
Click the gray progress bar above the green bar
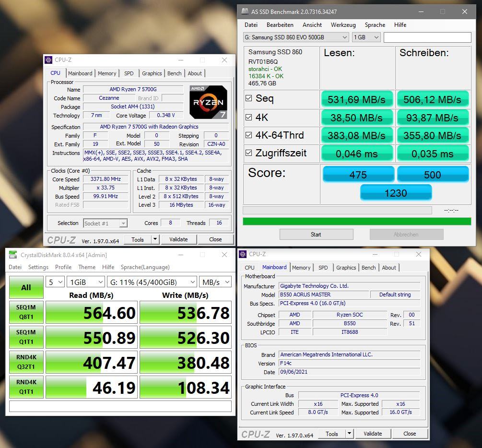coord(337,210)
